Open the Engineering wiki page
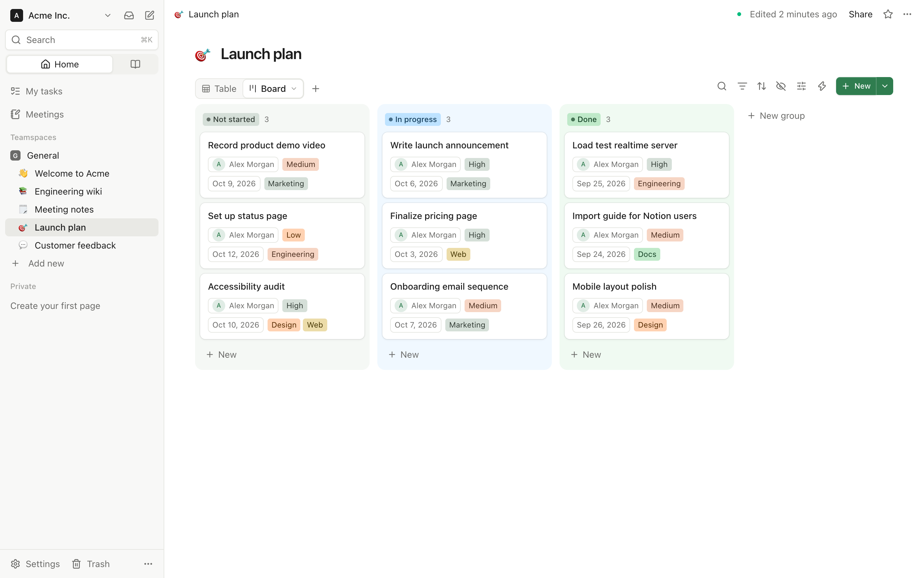The height and width of the screenshot is (578, 924). point(82,191)
